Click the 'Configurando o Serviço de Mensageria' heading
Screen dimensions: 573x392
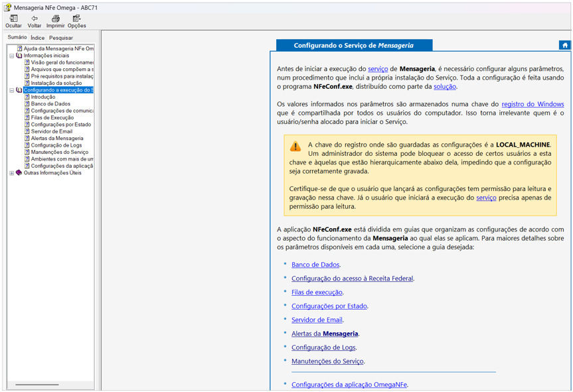pos(354,46)
